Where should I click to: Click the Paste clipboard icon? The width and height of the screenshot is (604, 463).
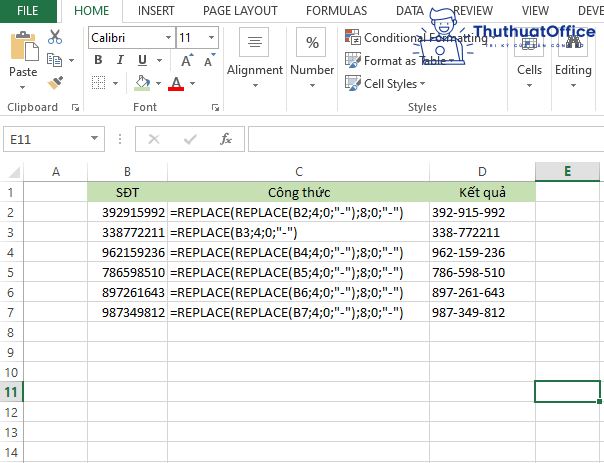pos(24,47)
